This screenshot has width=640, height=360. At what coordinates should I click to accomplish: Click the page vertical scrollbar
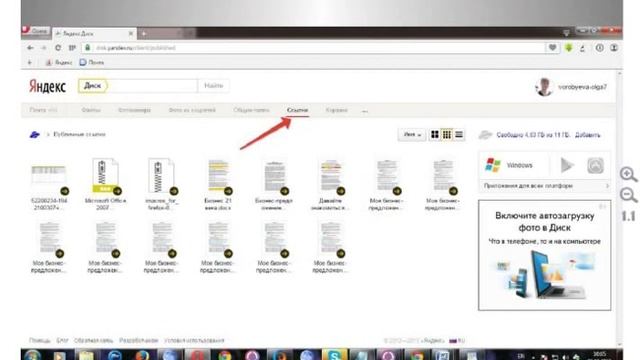(620, 208)
